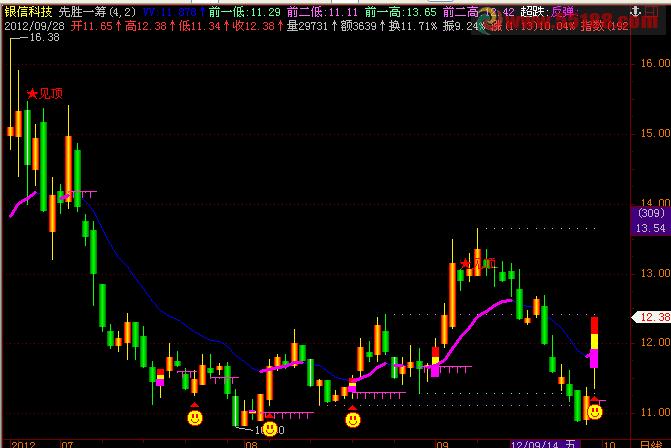
Task: Click the (309) 13.54 cursor price box
Action: pos(651,221)
